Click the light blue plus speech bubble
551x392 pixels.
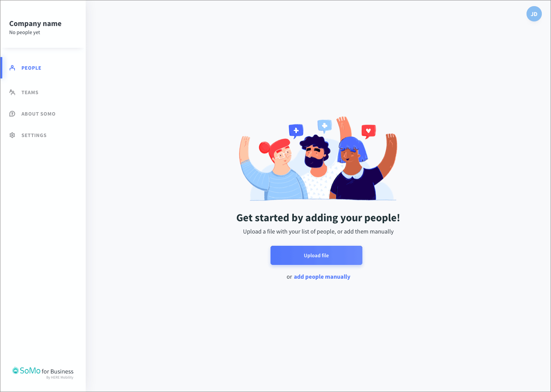(324, 126)
